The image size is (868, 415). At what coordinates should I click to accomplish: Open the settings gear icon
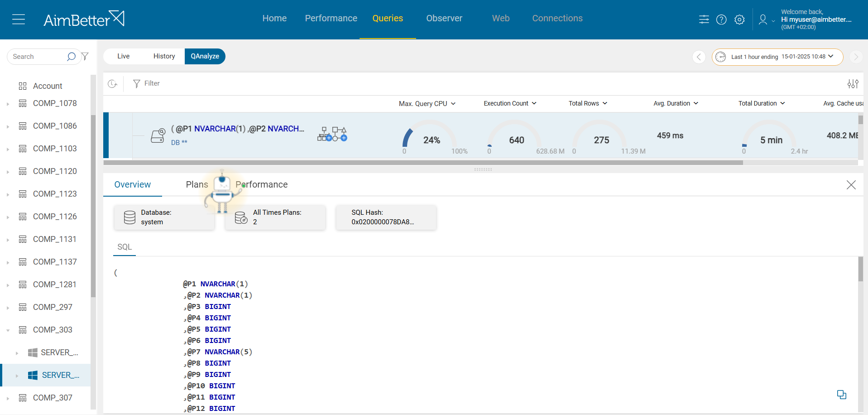click(739, 19)
